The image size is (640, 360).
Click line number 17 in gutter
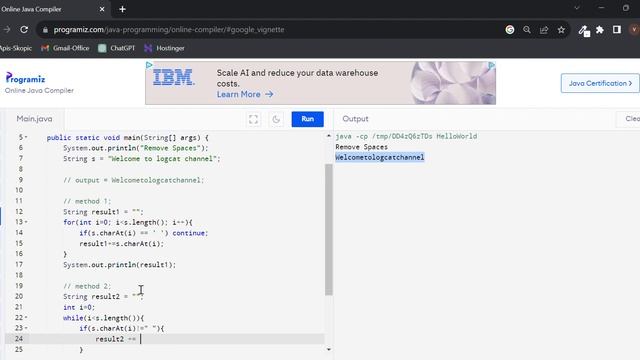19,264
